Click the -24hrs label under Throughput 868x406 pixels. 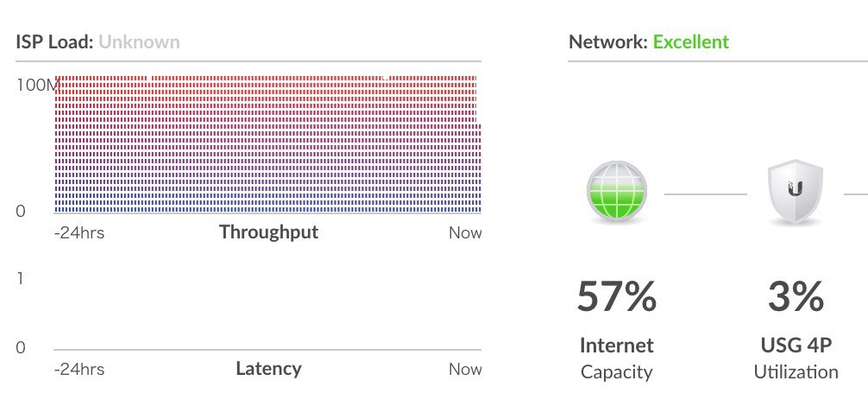[x=79, y=232]
